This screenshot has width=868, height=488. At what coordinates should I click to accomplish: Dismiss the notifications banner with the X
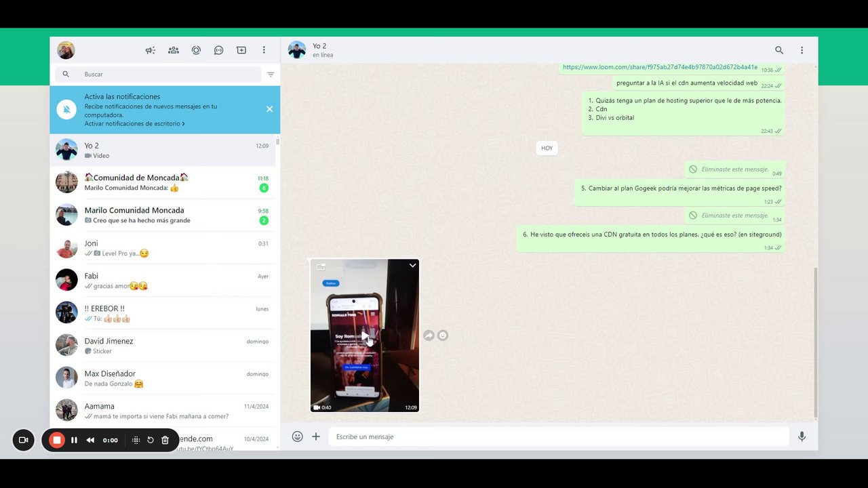[269, 109]
